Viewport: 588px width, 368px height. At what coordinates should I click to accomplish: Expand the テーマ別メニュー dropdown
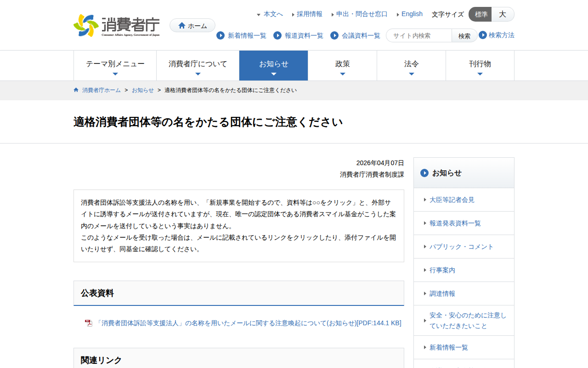pyautogui.click(x=115, y=65)
